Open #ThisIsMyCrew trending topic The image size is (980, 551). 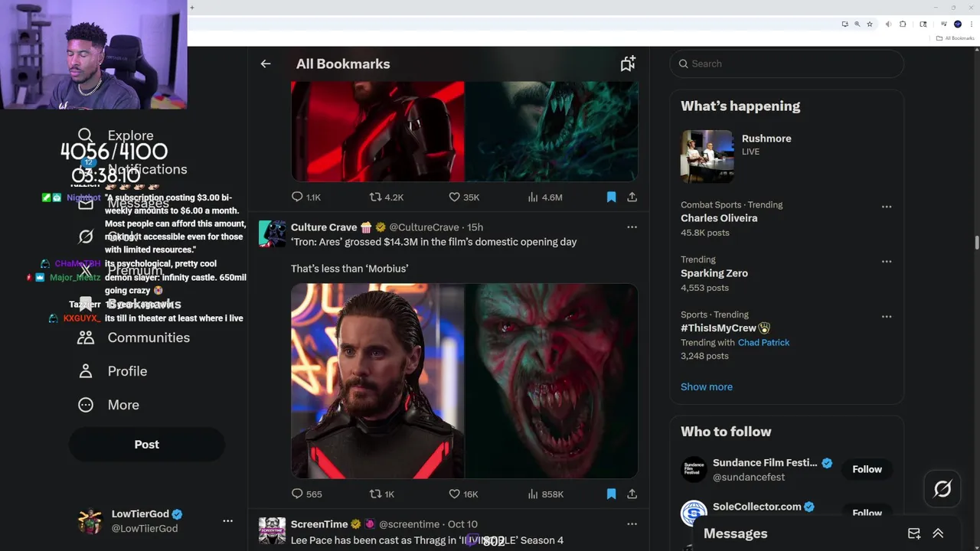[x=718, y=328]
